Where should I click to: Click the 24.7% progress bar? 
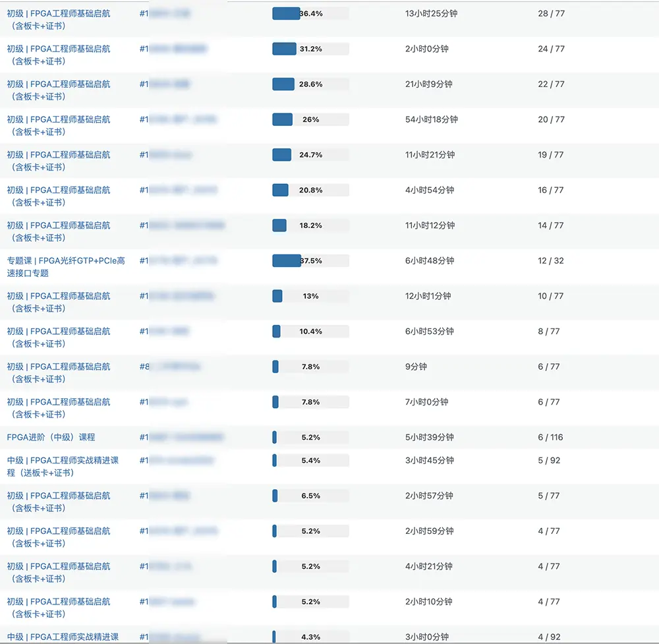(310, 155)
